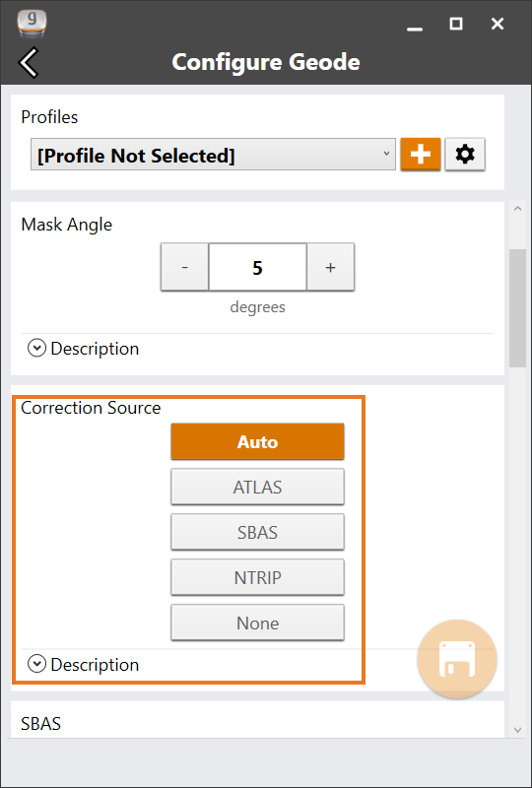Increase mask angle with plus button

330,267
